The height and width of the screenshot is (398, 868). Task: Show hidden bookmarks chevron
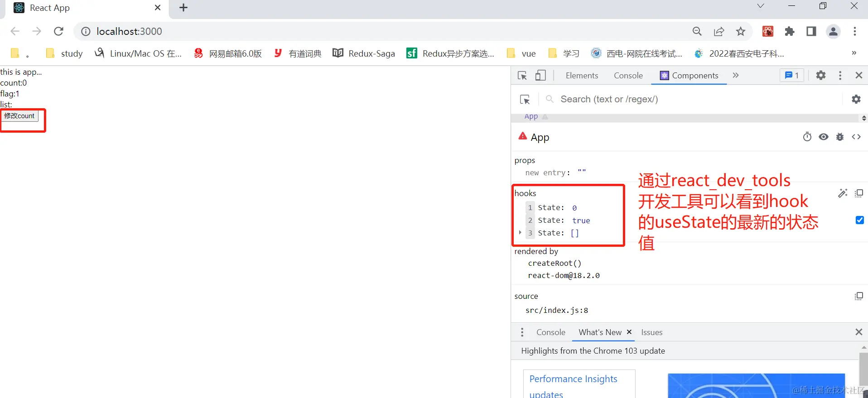point(854,53)
